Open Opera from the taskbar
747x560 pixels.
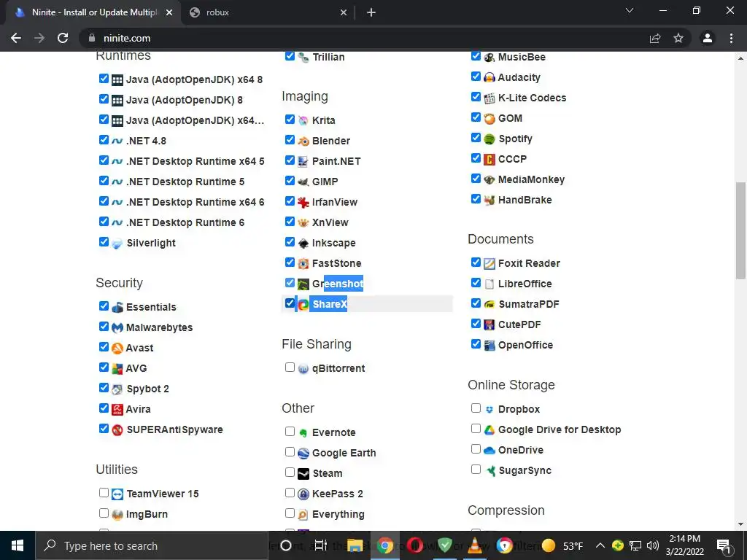coord(415,545)
